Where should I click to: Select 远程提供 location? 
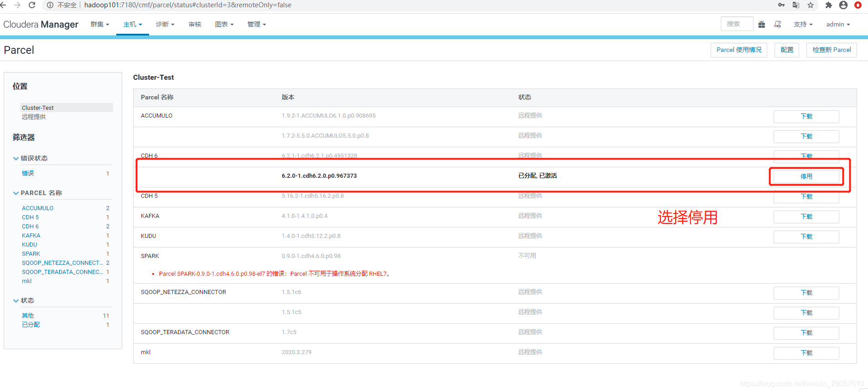tap(34, 117)
